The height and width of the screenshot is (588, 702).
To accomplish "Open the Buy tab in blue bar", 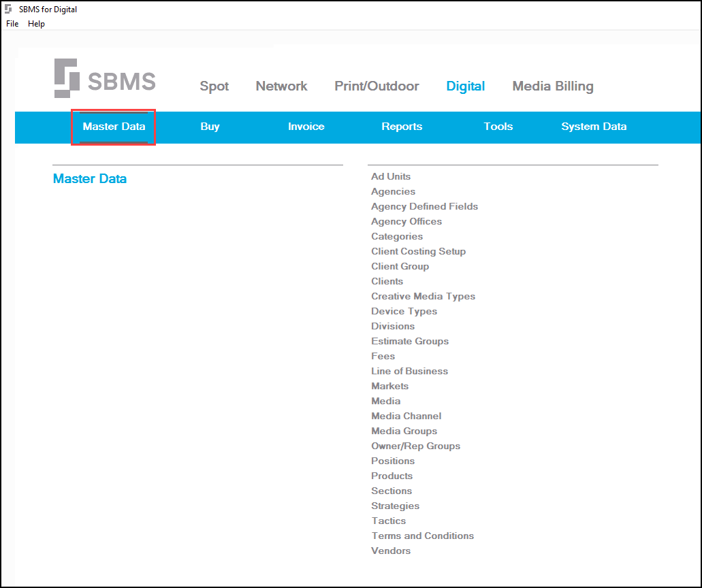I will tap(210, 127).
